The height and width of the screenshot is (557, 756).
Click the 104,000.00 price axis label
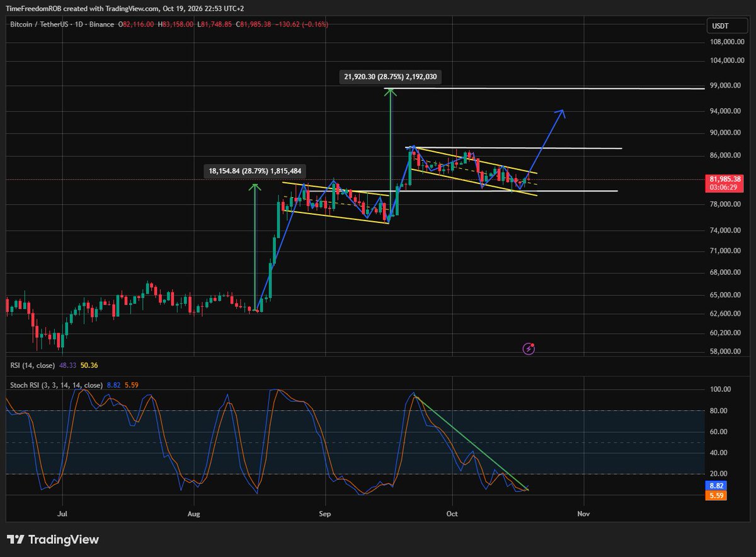(726, 61)
